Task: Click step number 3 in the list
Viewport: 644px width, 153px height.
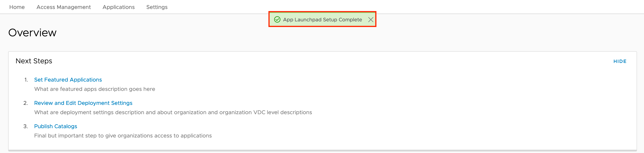Action: pyautogui.click(x=25, y=126)
